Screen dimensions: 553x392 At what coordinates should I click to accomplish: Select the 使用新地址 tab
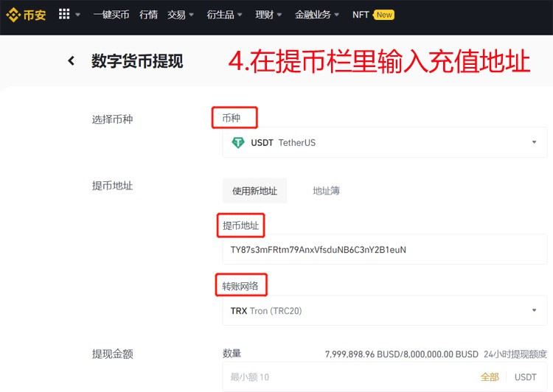[254, 191]
